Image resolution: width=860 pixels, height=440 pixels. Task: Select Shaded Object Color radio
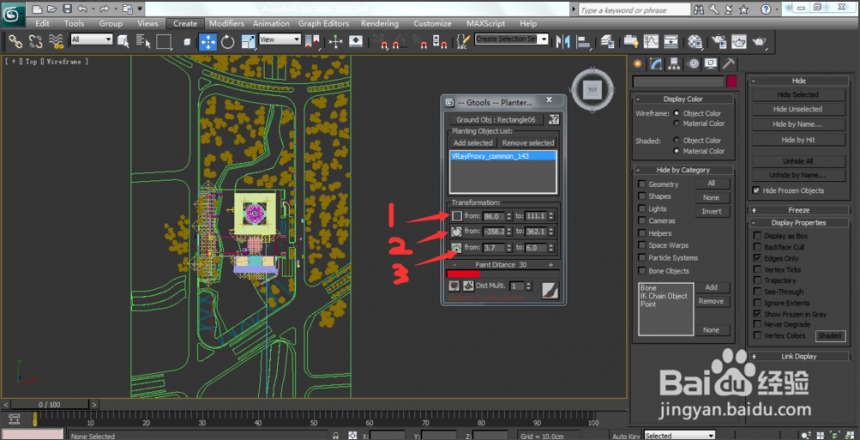click(676, 140)
